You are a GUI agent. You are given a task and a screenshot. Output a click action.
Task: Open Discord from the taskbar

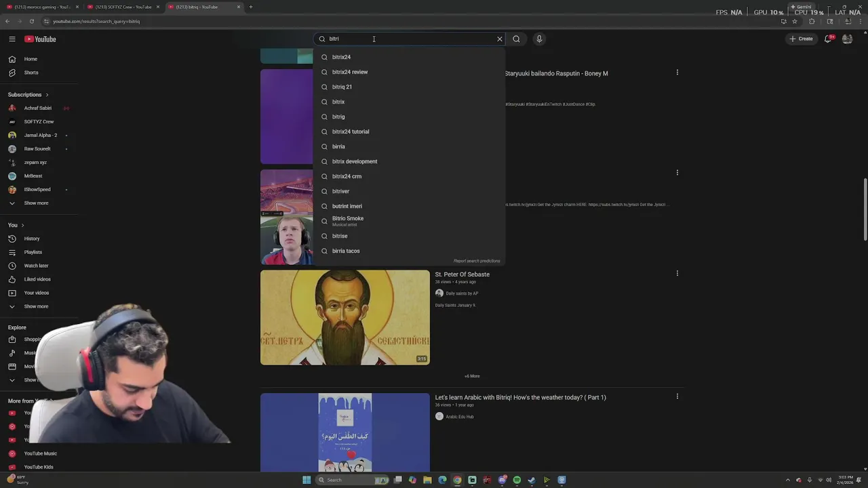click(502, 480)
